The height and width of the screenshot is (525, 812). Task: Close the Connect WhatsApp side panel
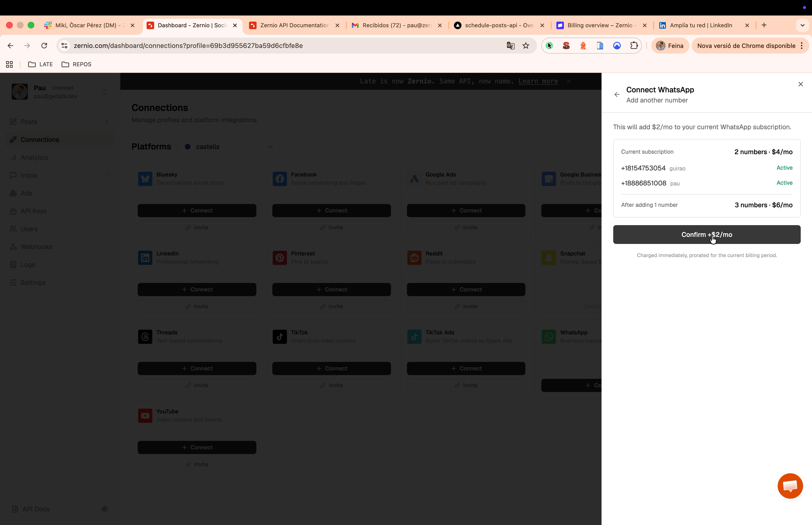coord(800,84)
